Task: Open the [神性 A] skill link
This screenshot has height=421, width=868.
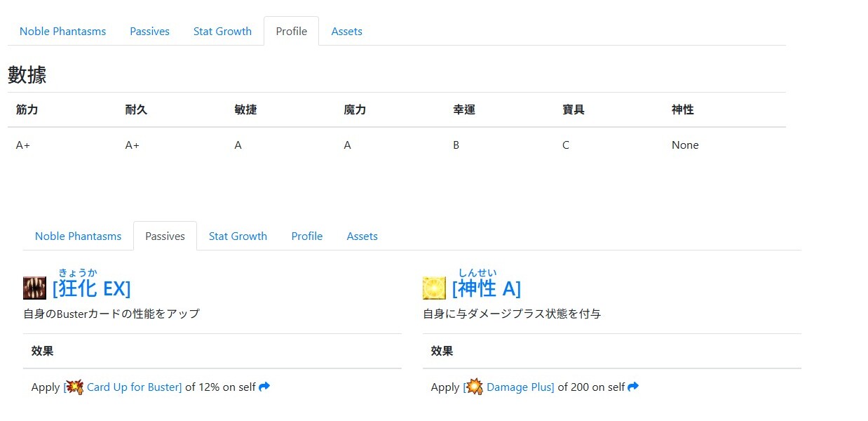Action: (487, 288)
